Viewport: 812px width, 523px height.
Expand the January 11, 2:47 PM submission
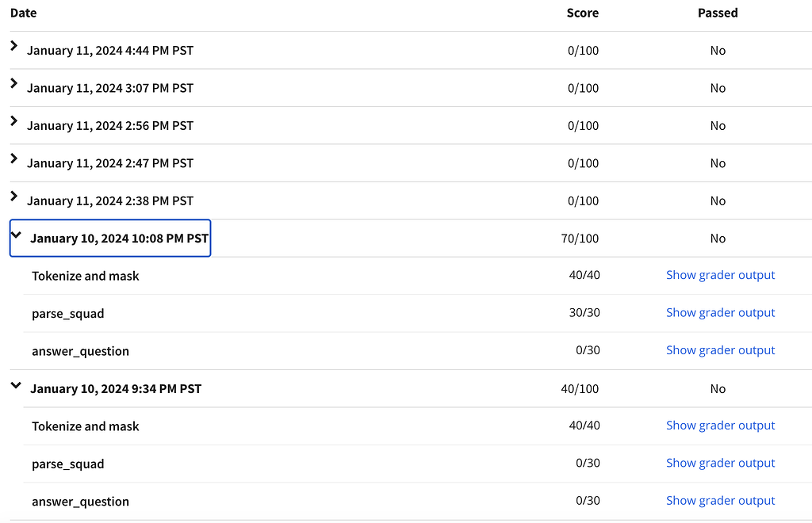[13, 159]
